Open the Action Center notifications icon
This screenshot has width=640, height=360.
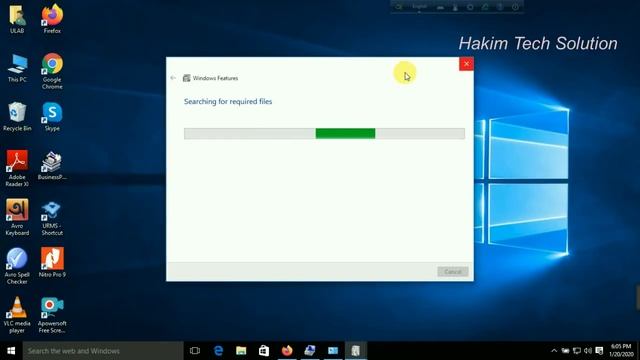coord(599,351)
